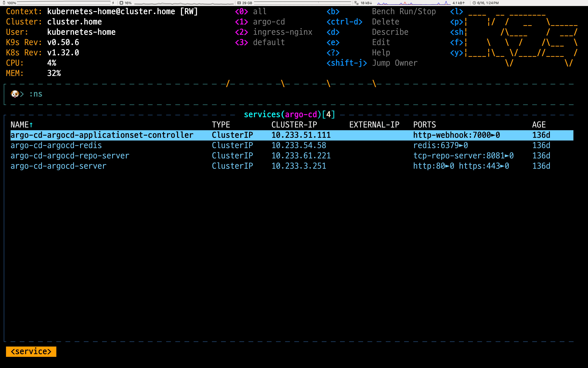This screenshot has height=368, width=588.
Task: Click the <service> breadcrumb at bottom
Action: (x=31, y=351)
